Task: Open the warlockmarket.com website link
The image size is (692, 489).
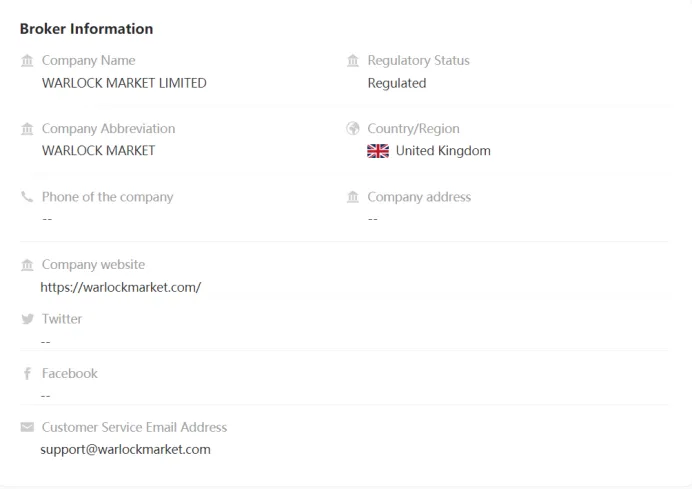Action: coord(121,287)
